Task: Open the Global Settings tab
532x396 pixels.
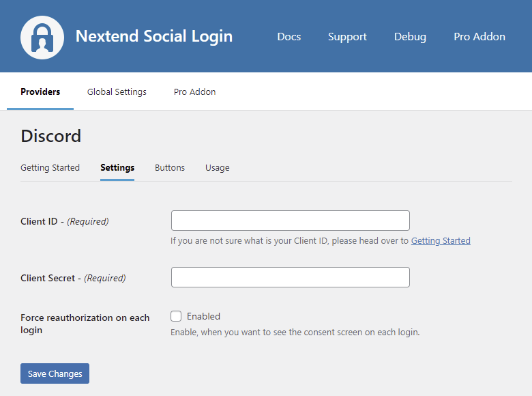Action: coord(117,91)
